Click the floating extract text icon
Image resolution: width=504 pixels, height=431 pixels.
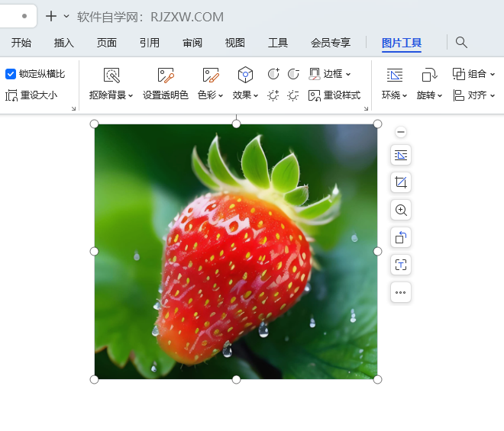(x=401, y=265)
